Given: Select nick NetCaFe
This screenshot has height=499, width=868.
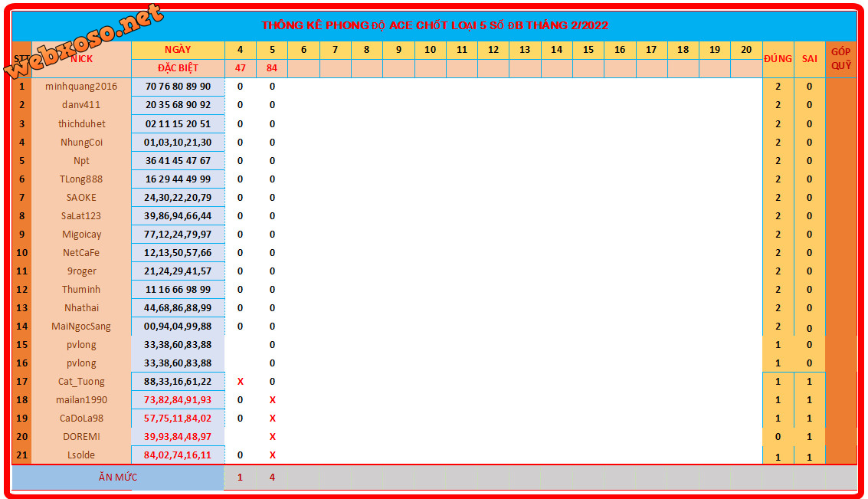Looking at the screenshot, I should [x=81, y=252].
